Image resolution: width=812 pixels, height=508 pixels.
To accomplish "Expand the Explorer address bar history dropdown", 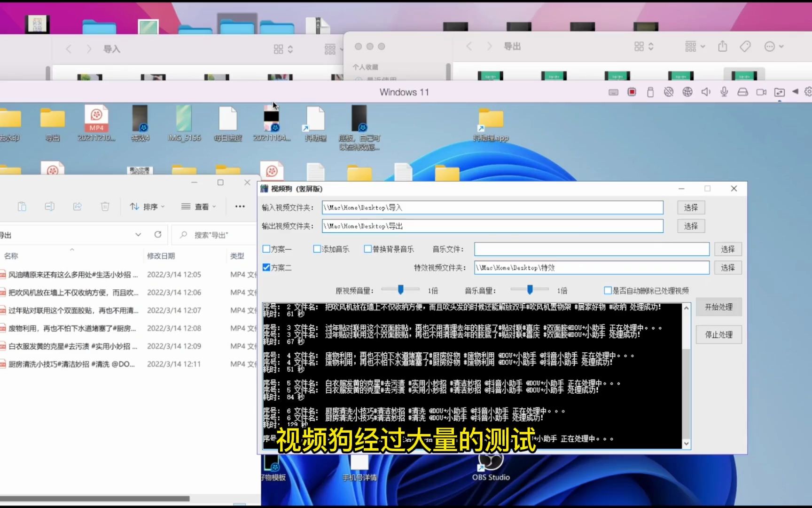I will coord(138,234).
